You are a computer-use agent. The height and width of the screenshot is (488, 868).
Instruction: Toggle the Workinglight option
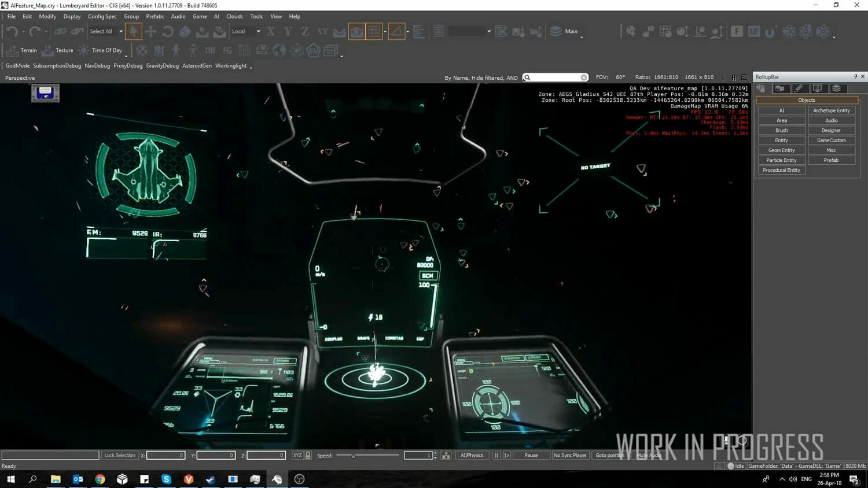pyautogui.click(x=231, y=66)
